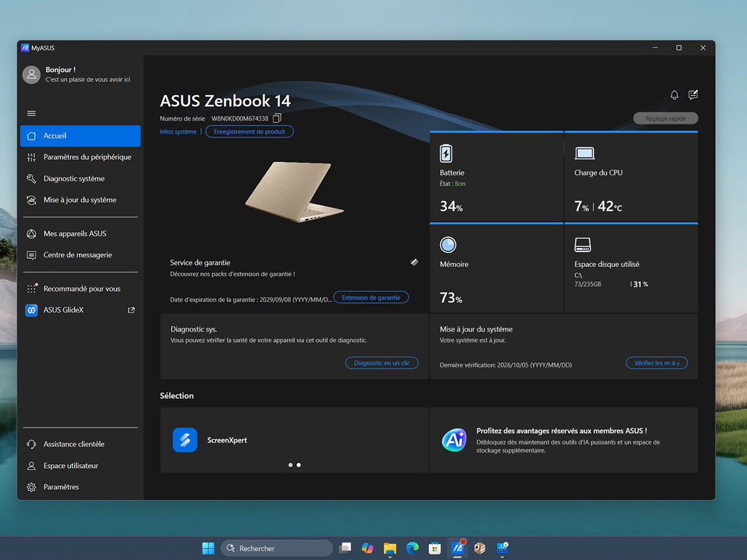Click the GlideX external link icon
Screen dimensions: 747x560
(131, 310)
